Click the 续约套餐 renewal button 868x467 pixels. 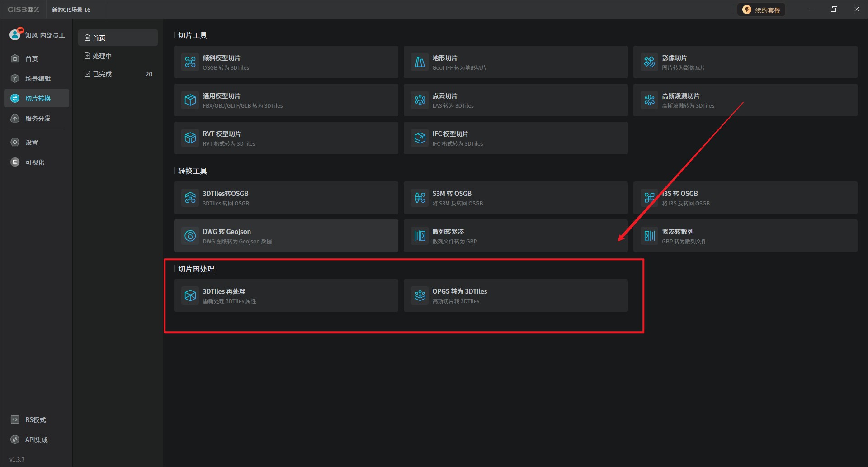pyautogui.click(x=761, y=10)
